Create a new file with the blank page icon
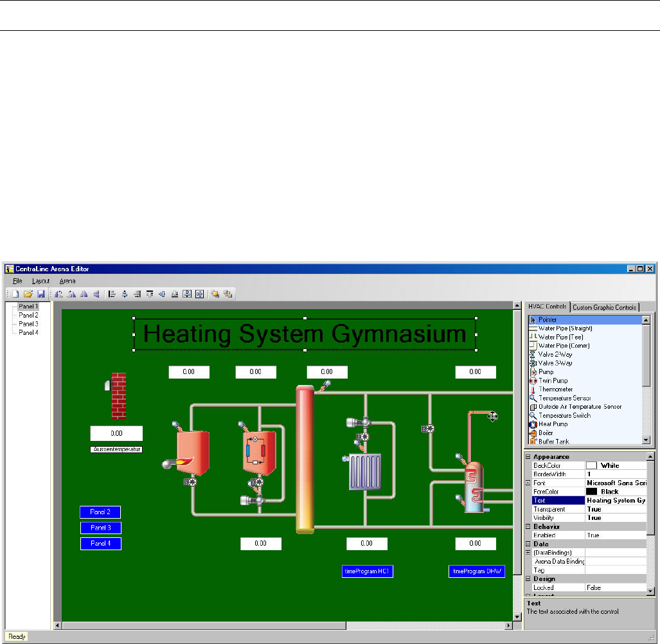This screenshot has width=660, height=644. 15,294
